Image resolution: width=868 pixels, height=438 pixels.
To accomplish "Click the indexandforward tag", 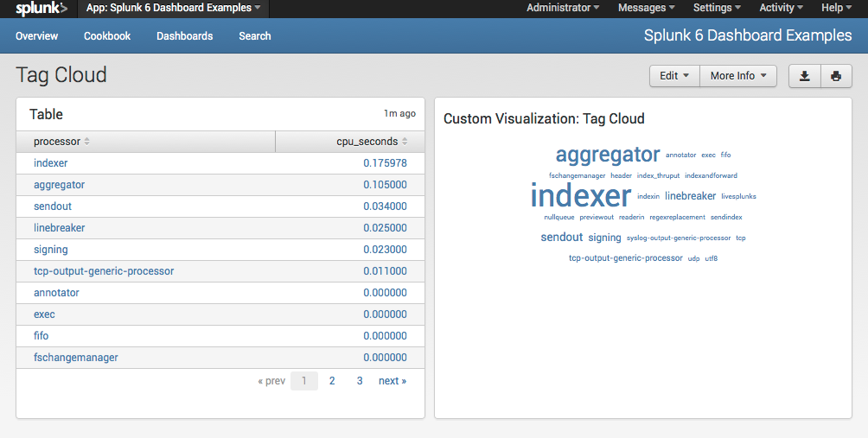I will click(x=711, y=176).
